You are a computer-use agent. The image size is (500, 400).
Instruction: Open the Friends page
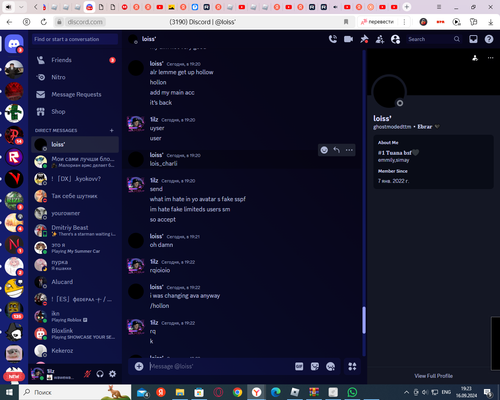point(75,60)
